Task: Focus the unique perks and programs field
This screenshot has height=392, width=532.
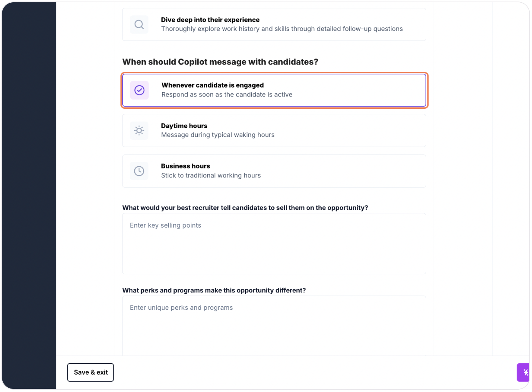Action: 274,326
